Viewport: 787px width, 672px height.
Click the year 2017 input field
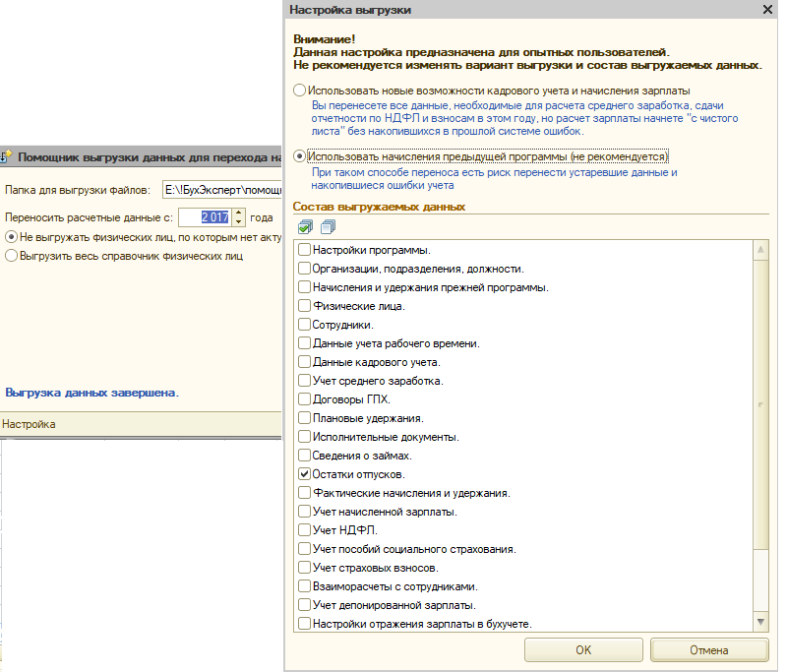click(x=206, y=217)
